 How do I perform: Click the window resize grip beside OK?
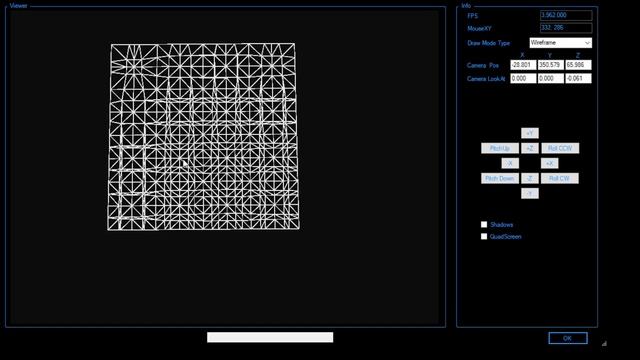pyautogui.click(x=604, y=344)
